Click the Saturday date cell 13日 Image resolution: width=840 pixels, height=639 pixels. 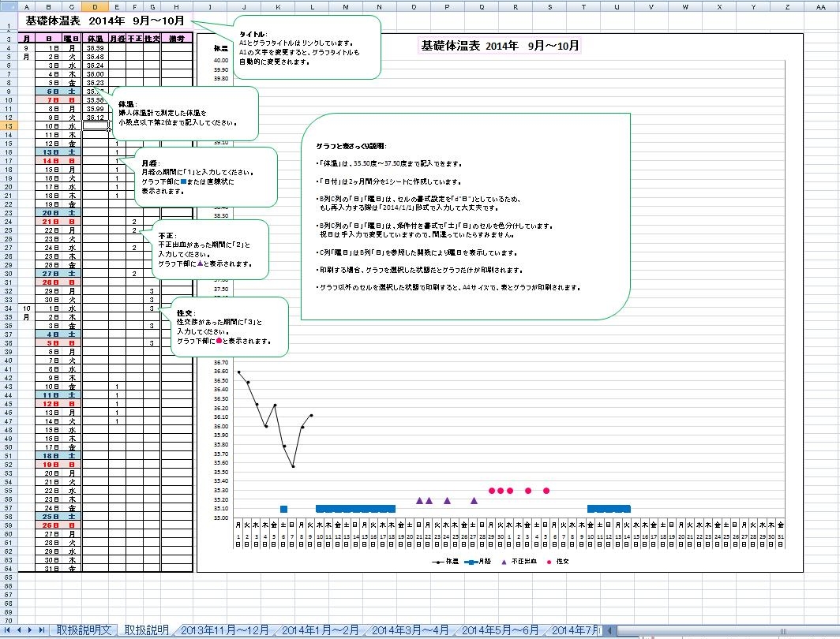pyautogui.click(x=49, y=152)
